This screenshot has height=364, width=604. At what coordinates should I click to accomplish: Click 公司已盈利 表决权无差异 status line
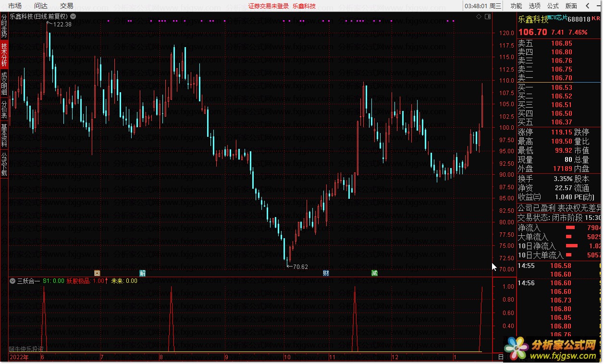click(559, 208)
